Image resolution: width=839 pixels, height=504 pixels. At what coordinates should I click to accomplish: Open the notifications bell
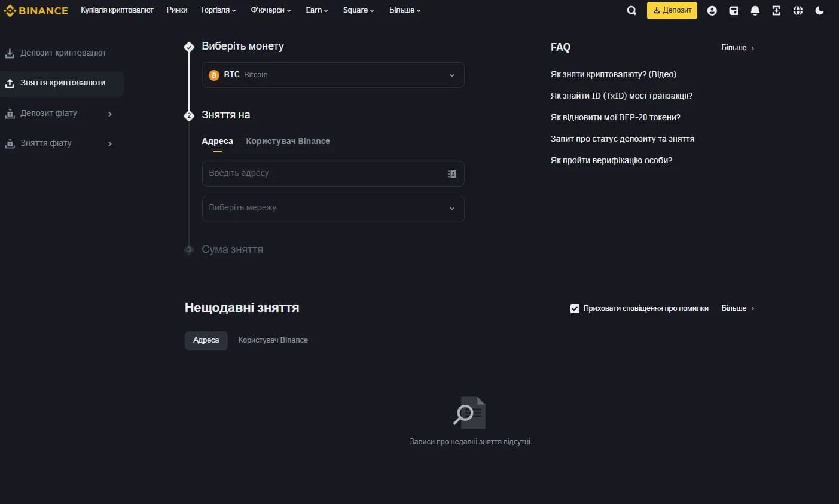[x=755, y=10]
